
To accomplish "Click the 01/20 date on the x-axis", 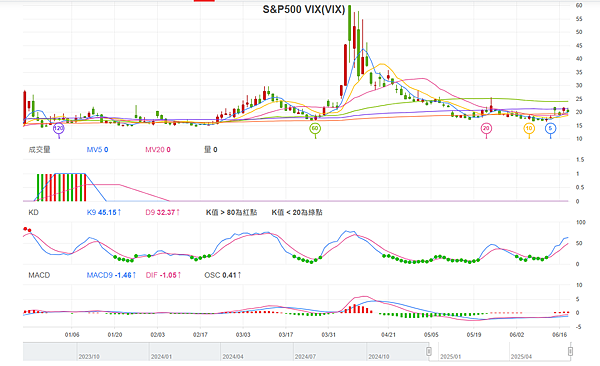I will click(x=115, y=335).
